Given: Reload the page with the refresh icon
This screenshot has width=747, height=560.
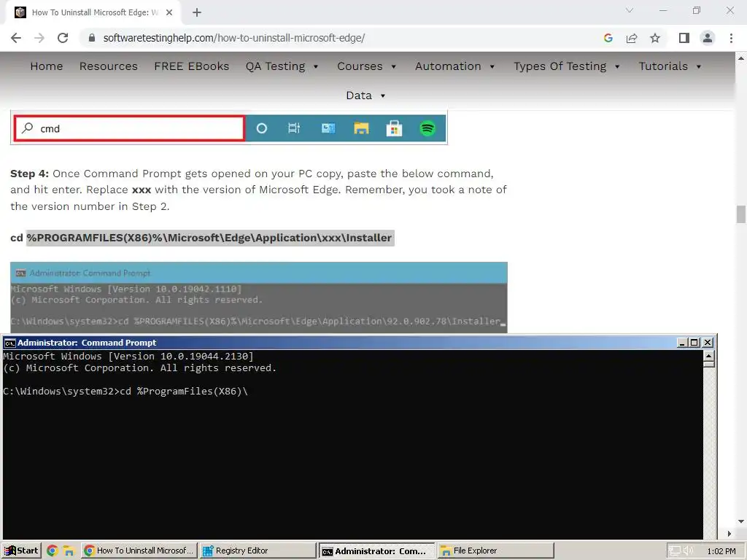Looking at the screenshot, I should click(63, 38).
